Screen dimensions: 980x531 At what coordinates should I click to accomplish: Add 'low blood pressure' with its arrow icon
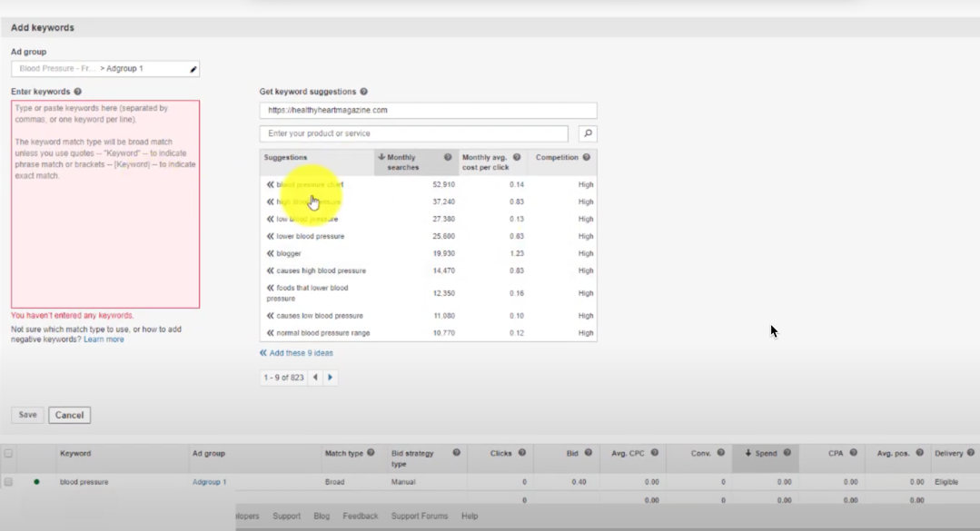coord(270,219)
